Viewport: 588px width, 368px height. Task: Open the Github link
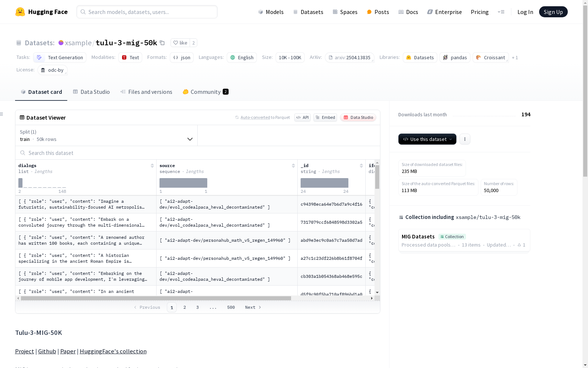(47, 351)
